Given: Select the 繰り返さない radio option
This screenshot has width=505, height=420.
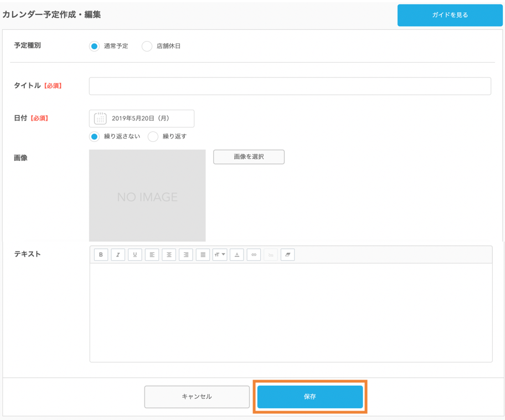Looking at the screenshot, I should pos(94,136).
